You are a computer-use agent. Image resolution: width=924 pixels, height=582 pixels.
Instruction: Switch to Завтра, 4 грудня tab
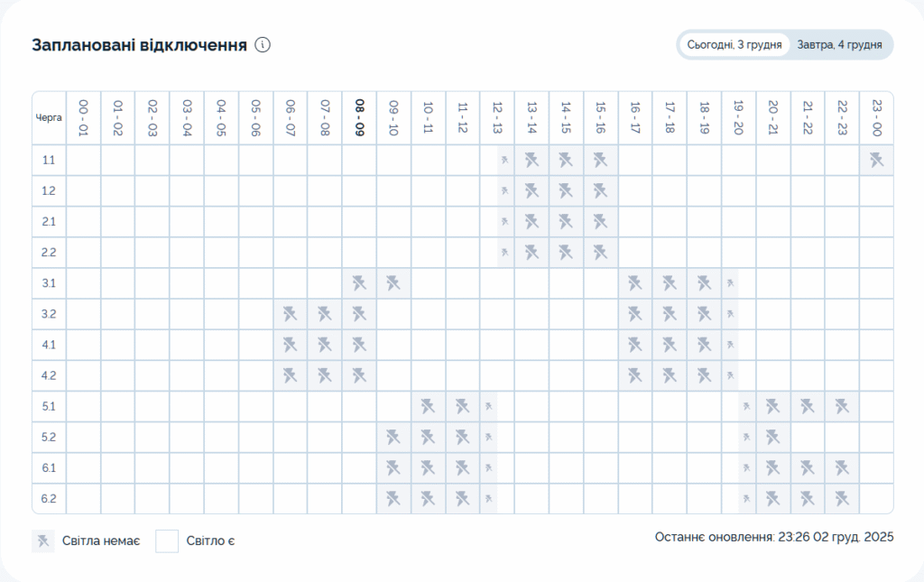[839, 45]
